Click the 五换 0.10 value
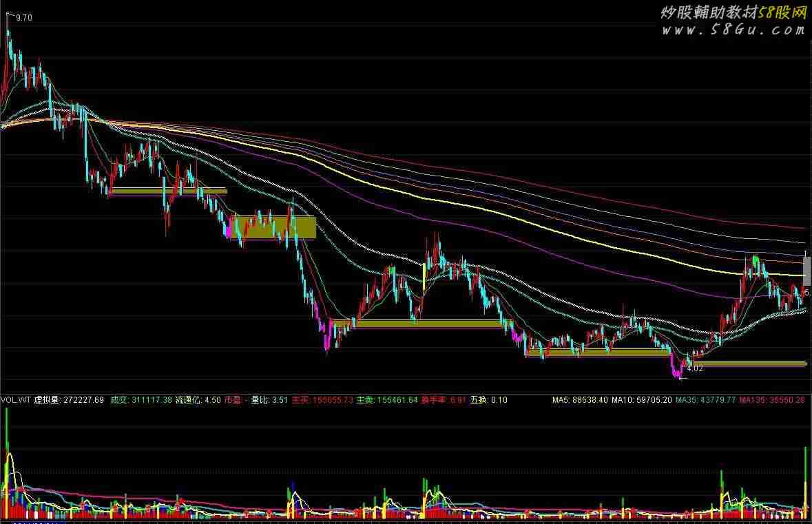Viewport: 812px width, 524px height. point(488,400)
